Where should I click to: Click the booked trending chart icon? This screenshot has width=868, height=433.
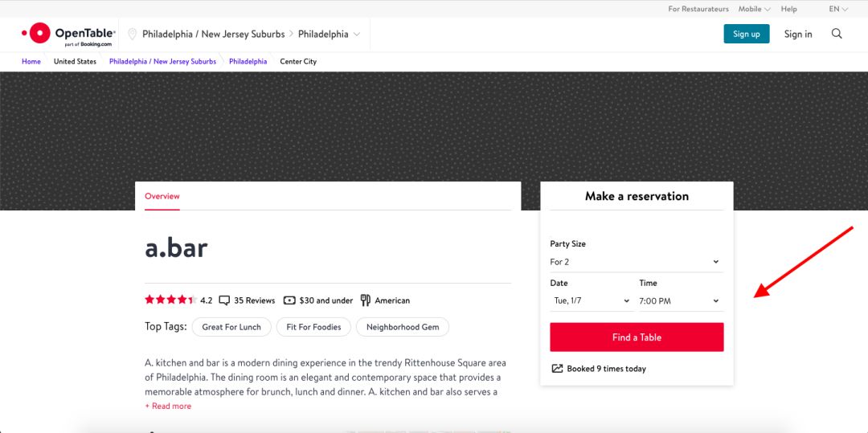557,368
